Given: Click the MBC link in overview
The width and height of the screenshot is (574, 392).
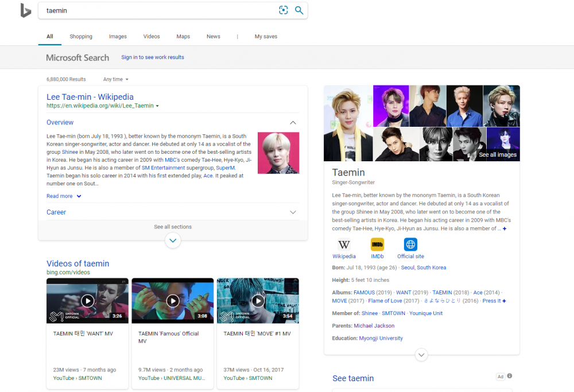Looking at the screenshot, I should click(170, 160).
